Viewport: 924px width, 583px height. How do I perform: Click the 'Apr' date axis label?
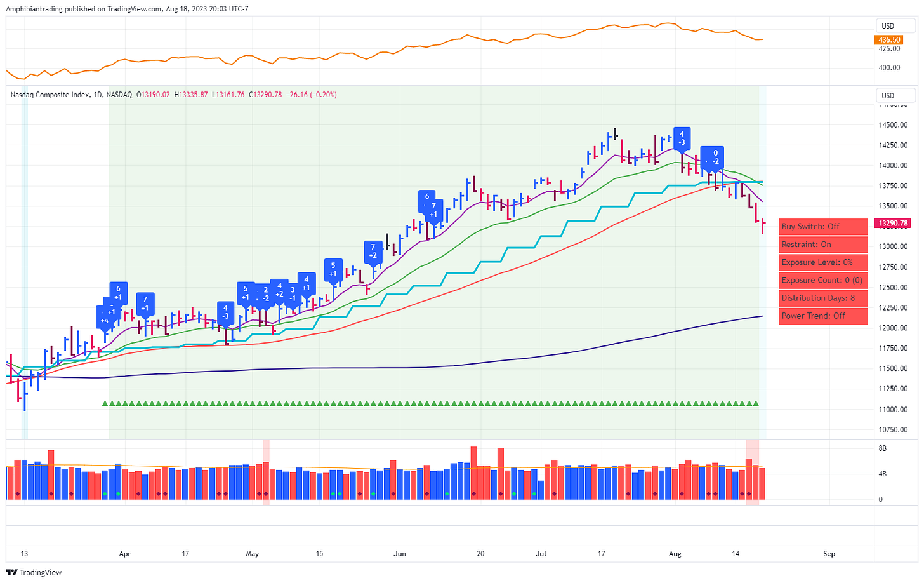[125, 554]
